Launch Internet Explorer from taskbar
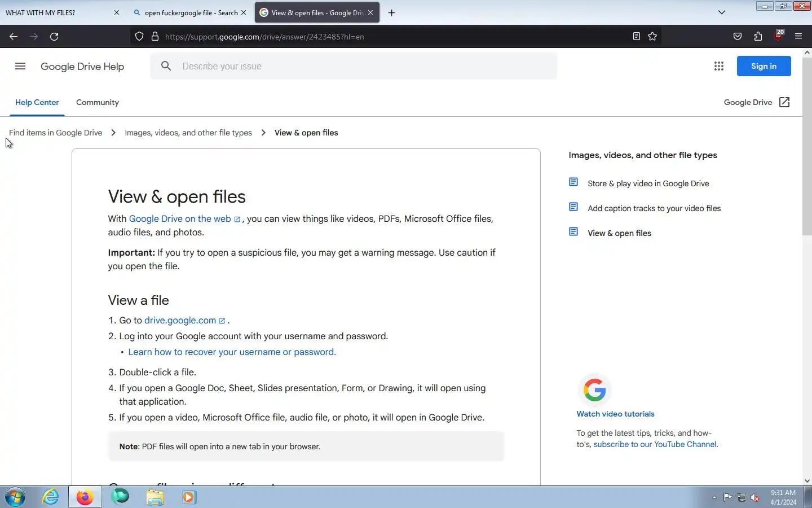The height and width of the screenshot is (508, 812). [x=51, y=497]
